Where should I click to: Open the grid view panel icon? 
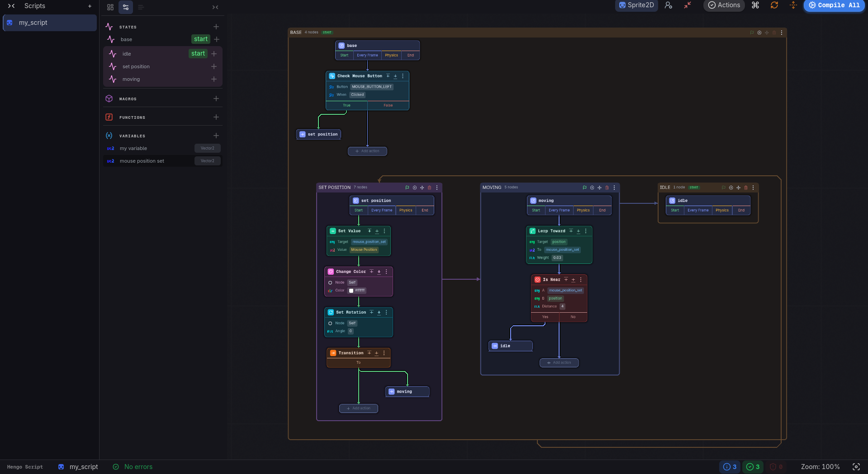click(x=110, y=7)
